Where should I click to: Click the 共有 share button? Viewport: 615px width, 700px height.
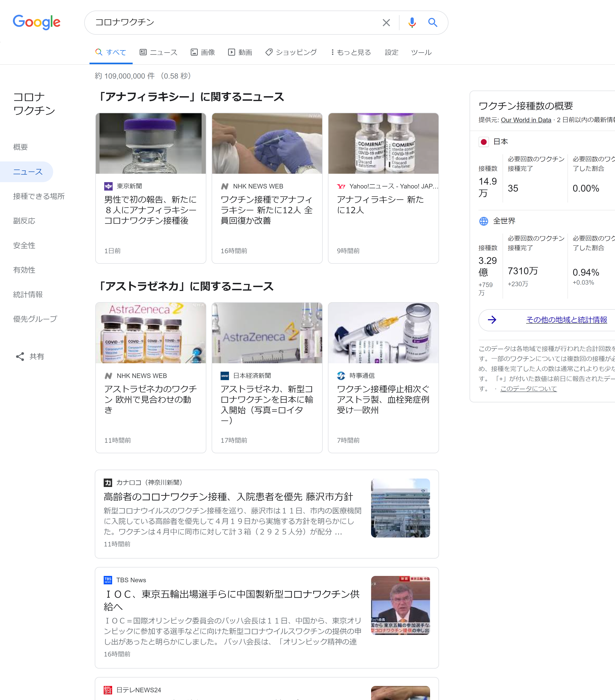(x=30, y=357)
